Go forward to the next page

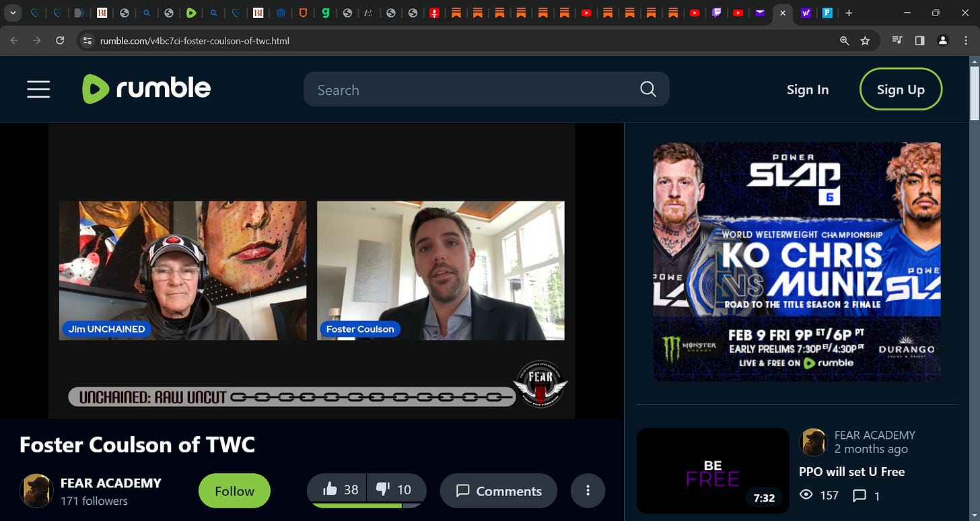coord(37,40)
